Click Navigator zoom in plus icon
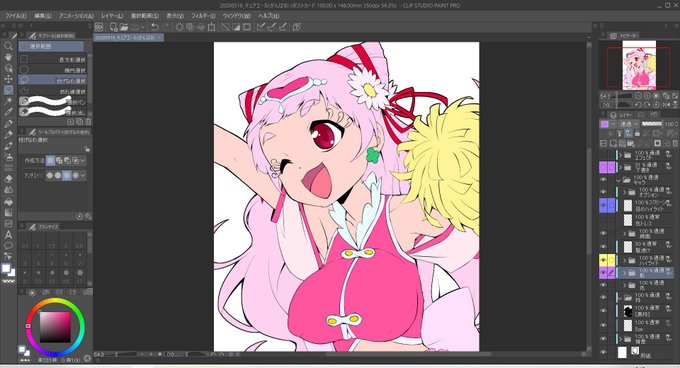The height and width of the screenshot is (368, 680). pyautogui.click(x=647, y=96)
